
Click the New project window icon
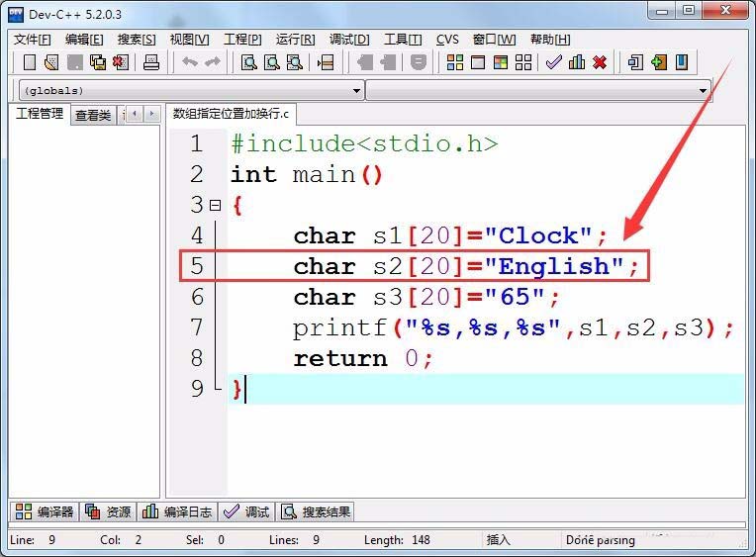pyautogui.click(x=635, y=62)
